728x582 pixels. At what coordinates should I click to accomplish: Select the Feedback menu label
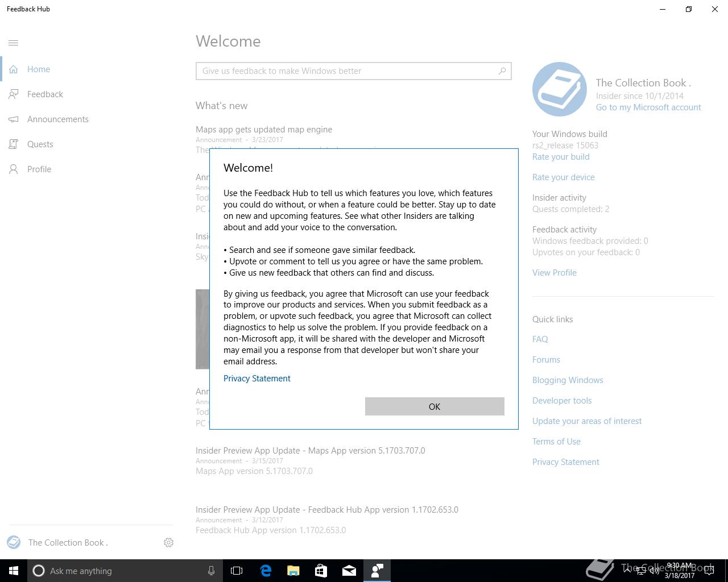(x=45, y=94)
